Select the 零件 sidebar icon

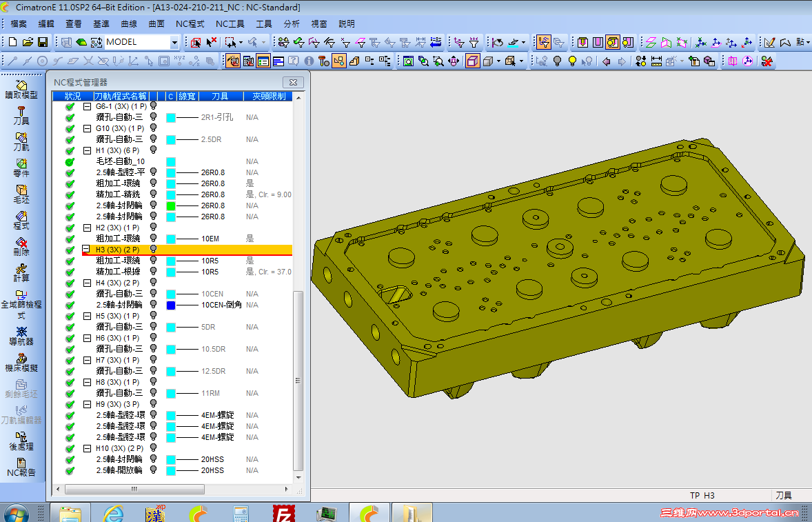pyautogui.click(x=21, y=168)
